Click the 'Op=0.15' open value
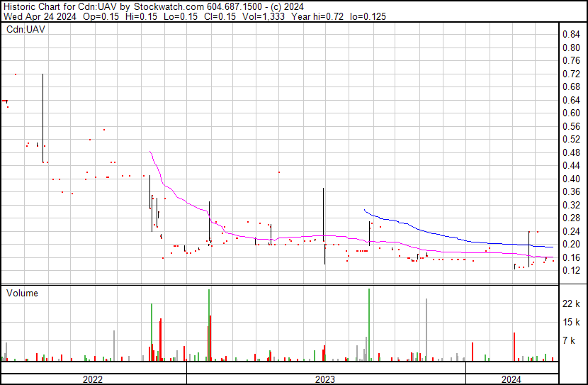Screen dimensions: 588x385 click(x=101, y=16)
